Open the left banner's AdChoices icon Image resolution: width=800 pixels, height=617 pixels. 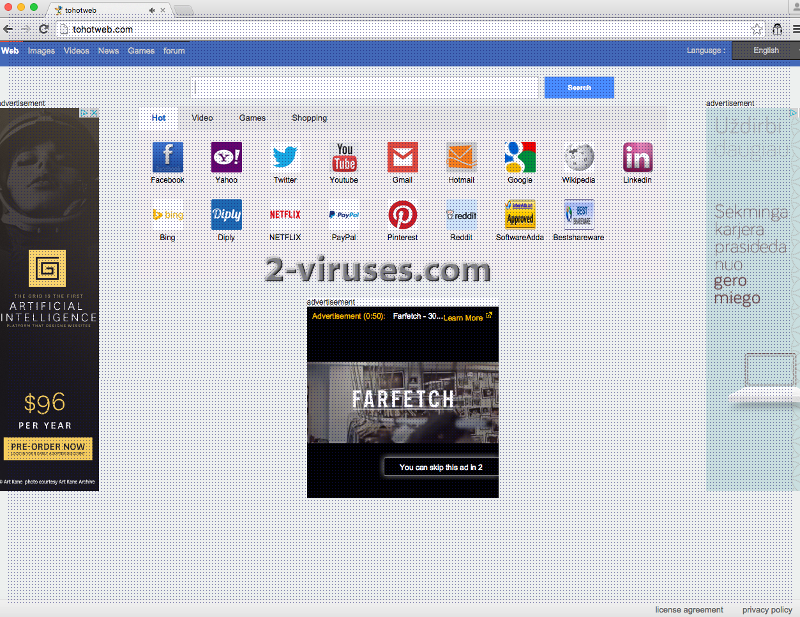pos(85,113)
